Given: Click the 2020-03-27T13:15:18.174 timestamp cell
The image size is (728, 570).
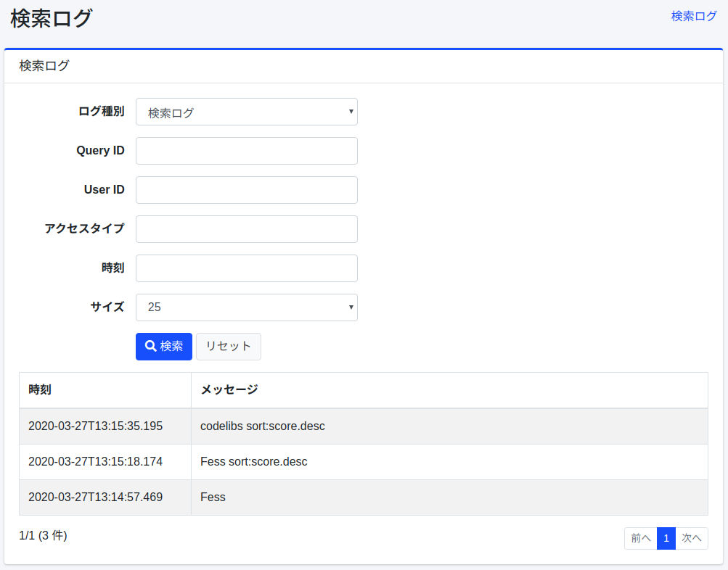Looking at the screenshot, I should (95, 462).
